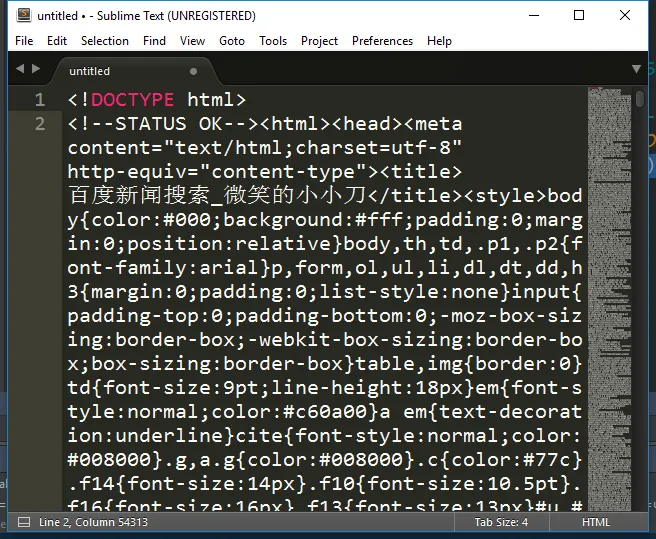Close the Sublime Text window
Image resolution: width=656 pixels, height=539 pixels.
click(x=625, y=15)
